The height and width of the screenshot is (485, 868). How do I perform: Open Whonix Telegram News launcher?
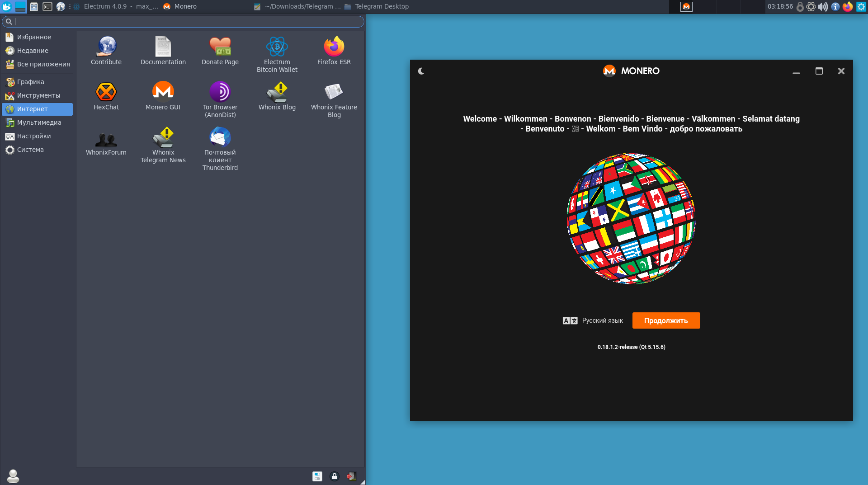click(163, 145)
